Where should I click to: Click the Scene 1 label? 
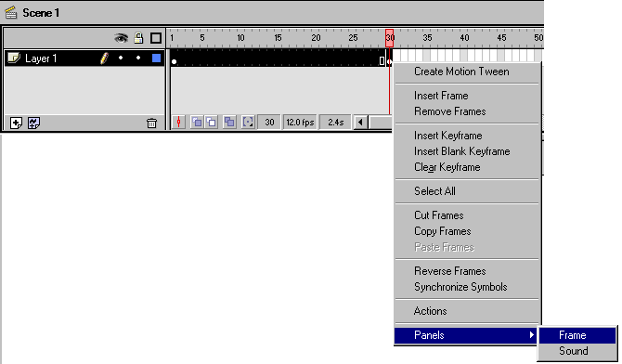[41, 13]
